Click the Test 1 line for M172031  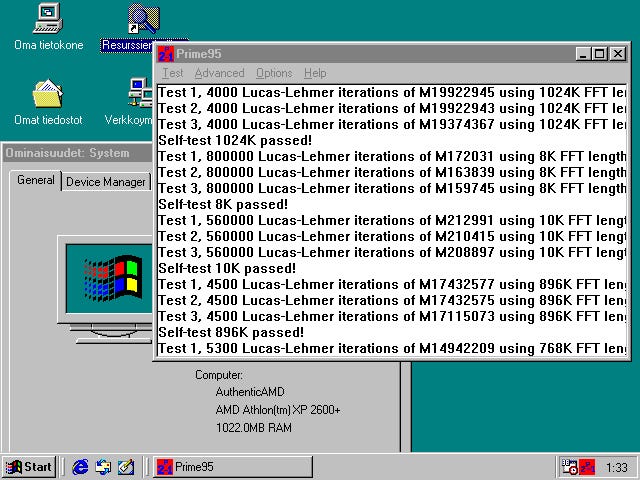[x=392, y=156]
